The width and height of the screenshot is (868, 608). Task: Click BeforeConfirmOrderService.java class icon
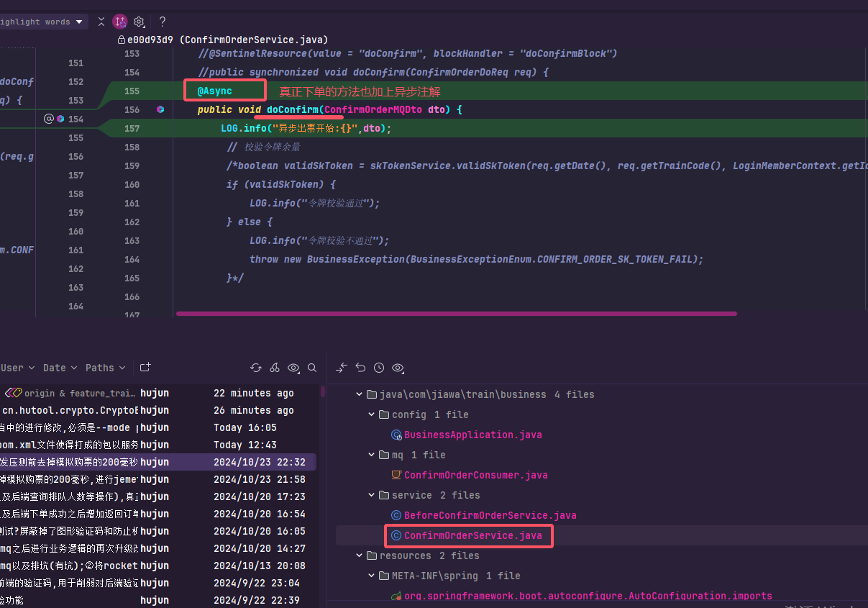pos(396,515)
